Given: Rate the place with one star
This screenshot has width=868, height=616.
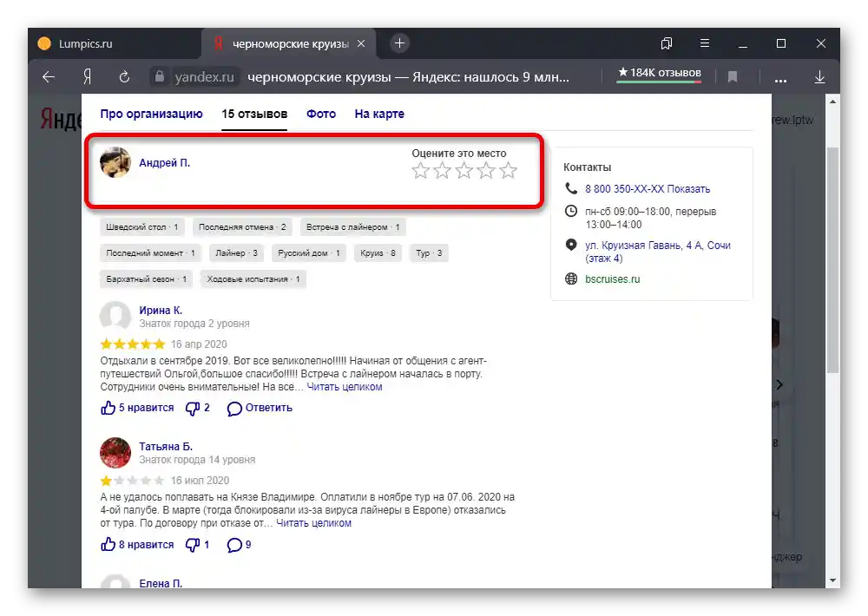Looking at the screenshot, I should tap(420, 170).
